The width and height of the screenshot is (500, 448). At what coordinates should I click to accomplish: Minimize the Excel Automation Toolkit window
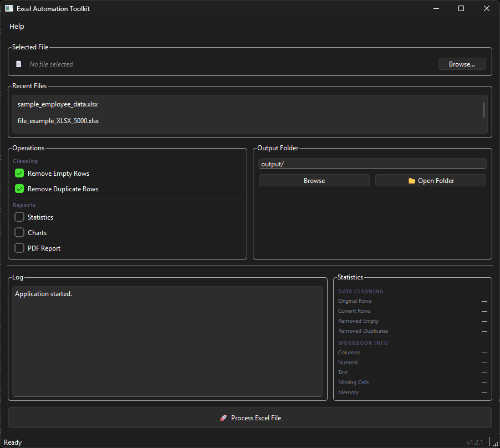436,9
